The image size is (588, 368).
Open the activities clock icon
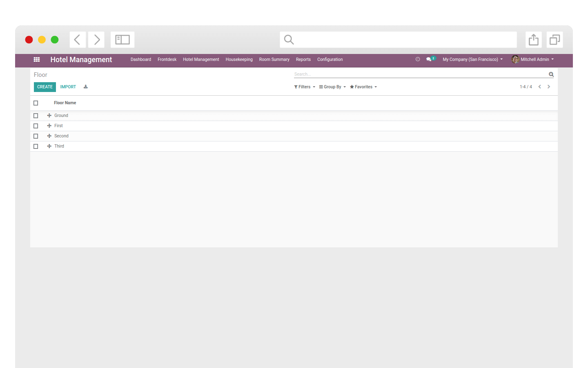pos(418,59)
